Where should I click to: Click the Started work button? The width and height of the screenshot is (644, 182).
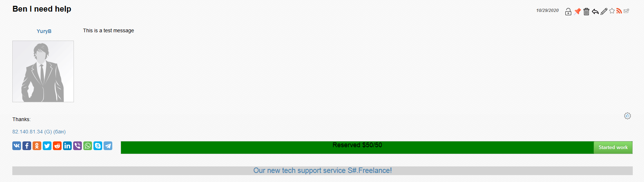(613, 148)
